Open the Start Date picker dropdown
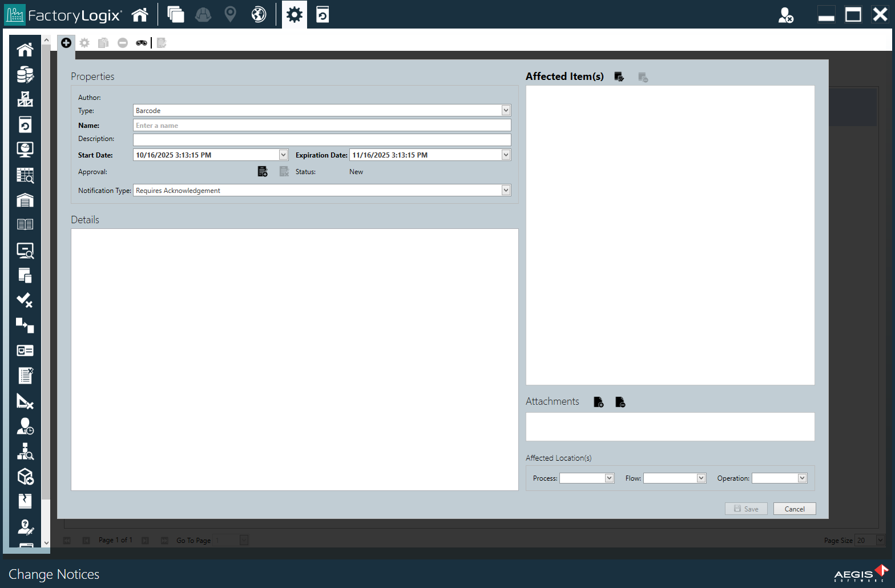 [283, 155]
